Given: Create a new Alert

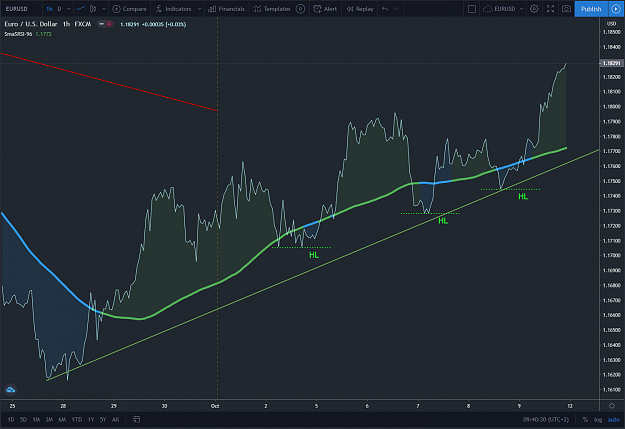Looking at the screenshot, I should (325, 8).
